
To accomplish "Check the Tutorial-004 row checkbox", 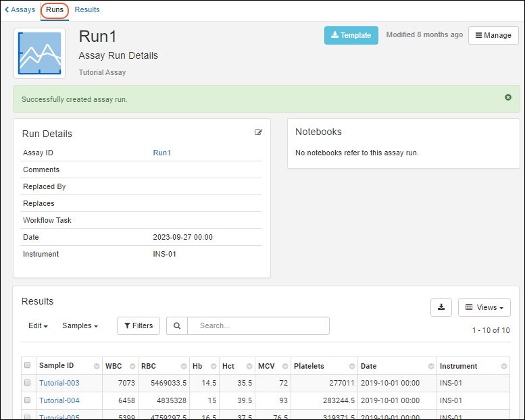I will pyautogui.click(x=28, y=400).
